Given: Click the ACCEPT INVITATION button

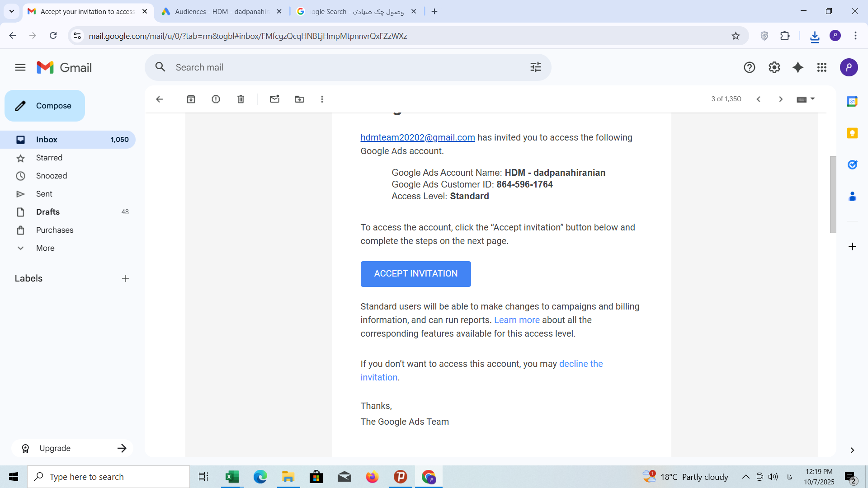Looking at the screenshot, I should click(415, 274).
